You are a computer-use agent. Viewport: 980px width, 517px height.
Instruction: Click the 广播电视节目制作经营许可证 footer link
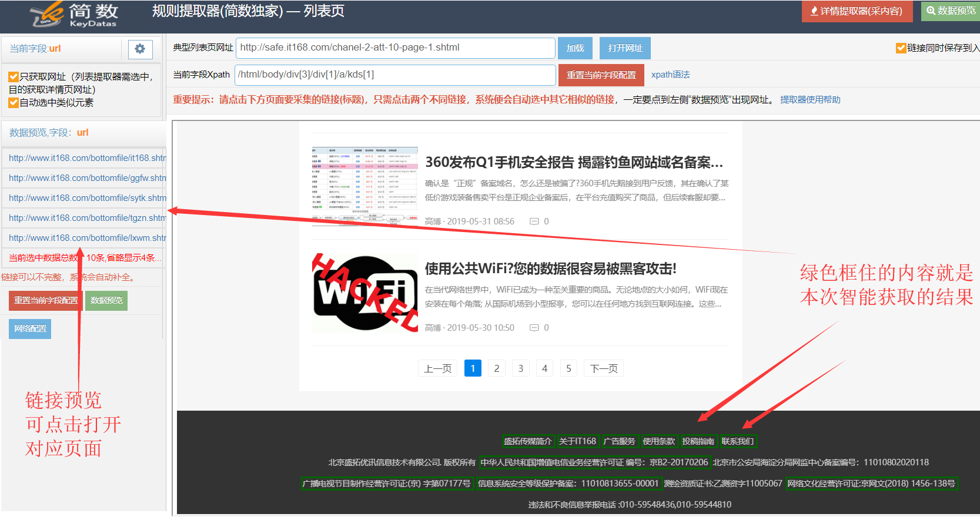(x=387, y=484)
